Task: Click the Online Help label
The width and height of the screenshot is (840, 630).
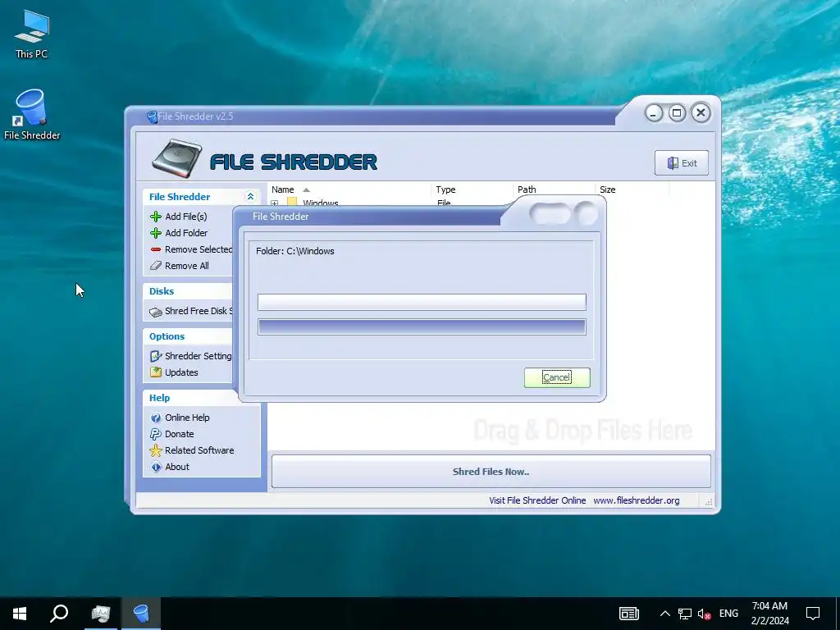Action: pos(187,418)
